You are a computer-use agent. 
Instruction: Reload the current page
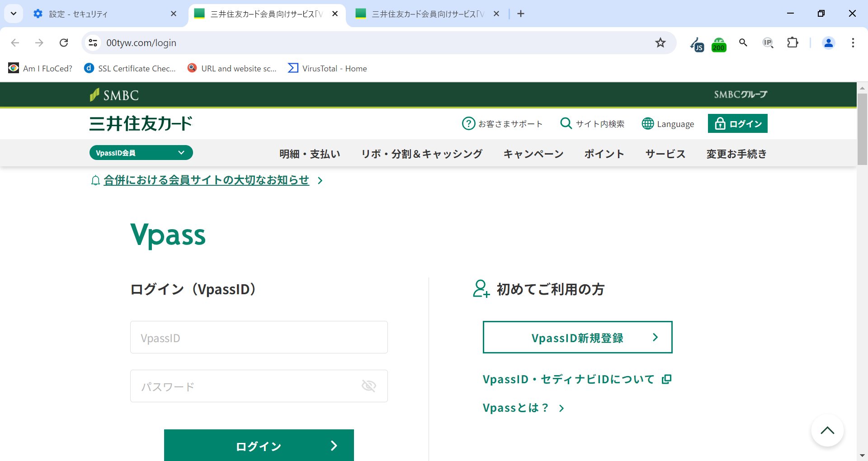click(64, 42)
